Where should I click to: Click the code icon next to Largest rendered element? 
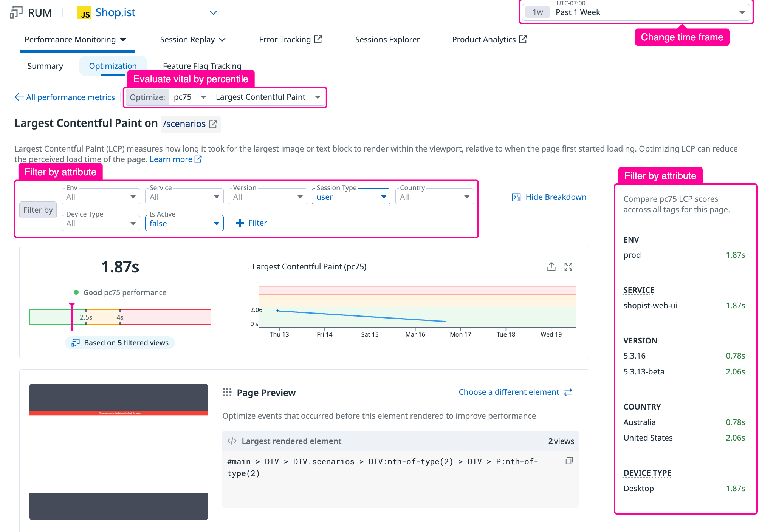[x=231, y=441]
